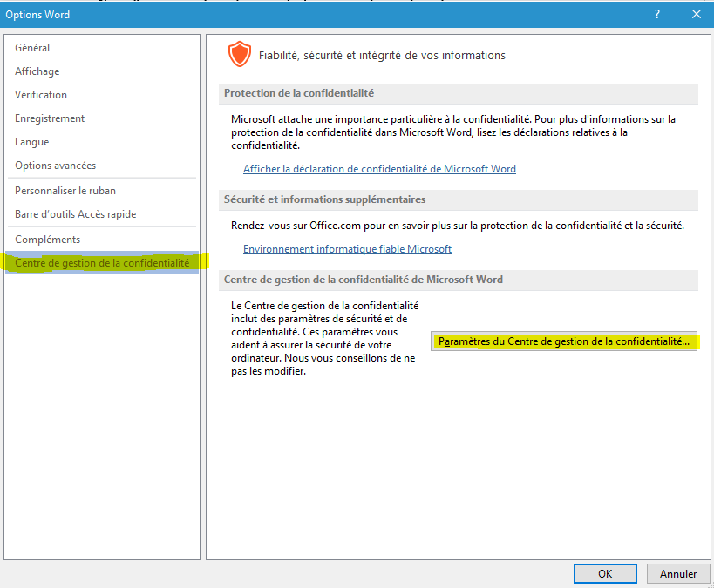
Task: Click the orange shield security icon
Action: [239, 55]
